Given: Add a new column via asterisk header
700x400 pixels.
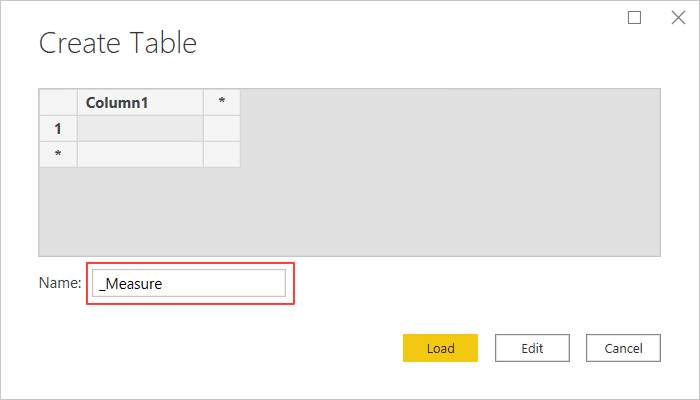Looking at the screenshot, I should click(221, 102).
